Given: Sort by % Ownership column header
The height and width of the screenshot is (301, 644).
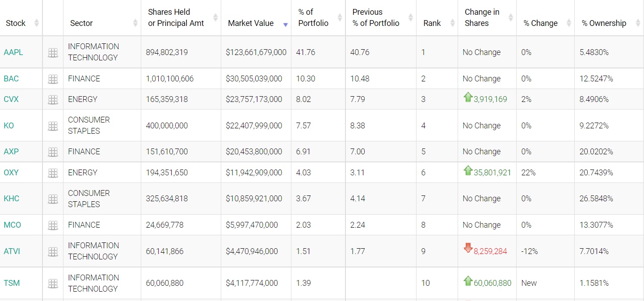Looking at the screenshot, I should [x=604, y=23].
